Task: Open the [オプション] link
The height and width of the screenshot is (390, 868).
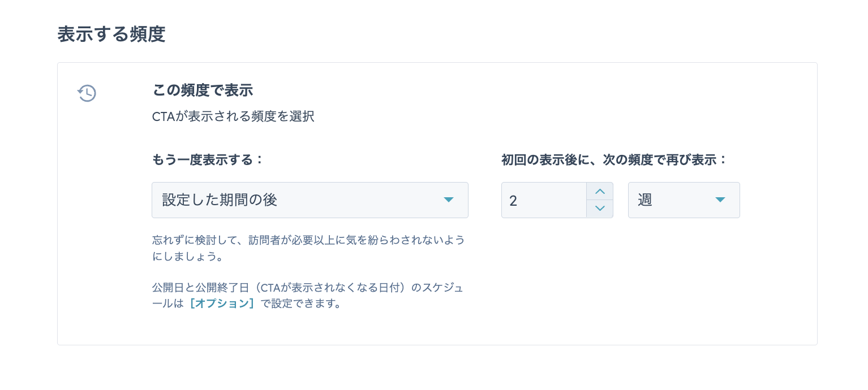Action: coord(222,304)
